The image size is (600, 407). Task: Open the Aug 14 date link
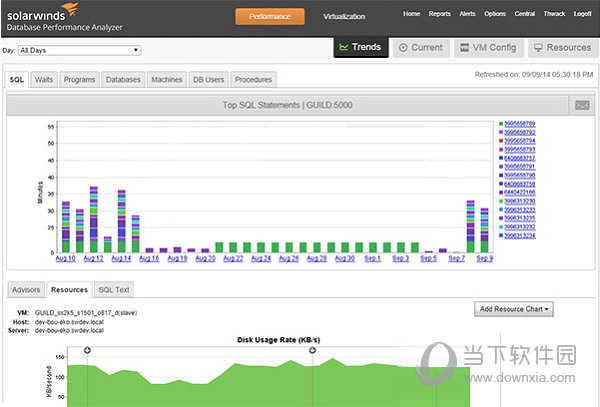point(121,259)
